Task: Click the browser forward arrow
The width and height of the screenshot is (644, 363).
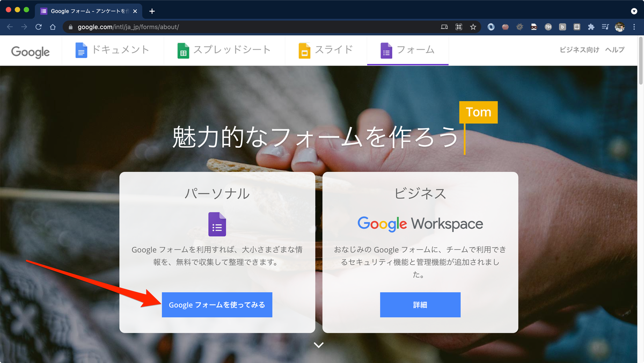Action: pyautogui.click(x=24, y=26)
